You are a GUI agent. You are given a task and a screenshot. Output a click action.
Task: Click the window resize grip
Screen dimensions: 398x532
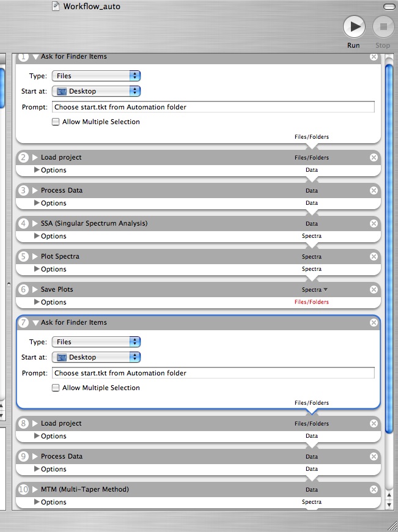[392, 526]
